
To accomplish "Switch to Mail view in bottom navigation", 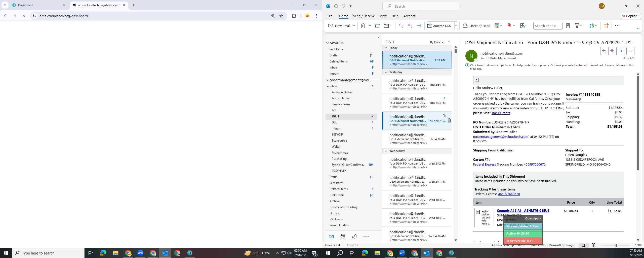I will coord(331,236).
